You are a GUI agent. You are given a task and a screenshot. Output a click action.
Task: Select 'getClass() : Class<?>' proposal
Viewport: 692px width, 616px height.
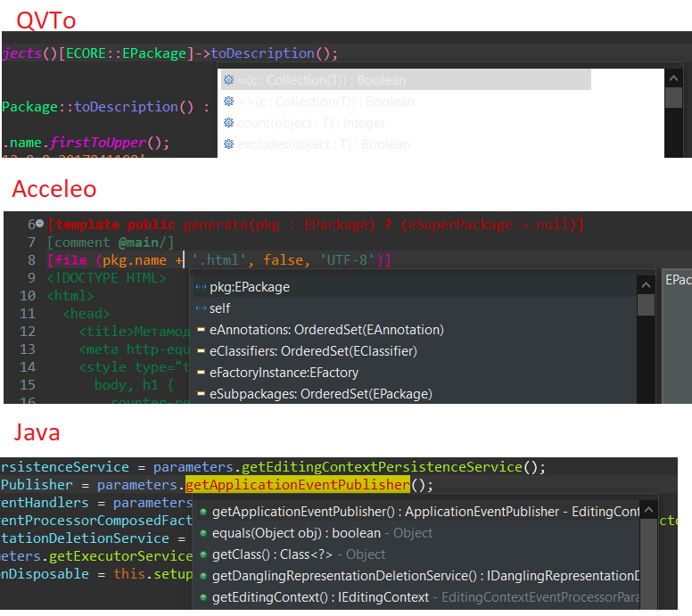point(416,554)
